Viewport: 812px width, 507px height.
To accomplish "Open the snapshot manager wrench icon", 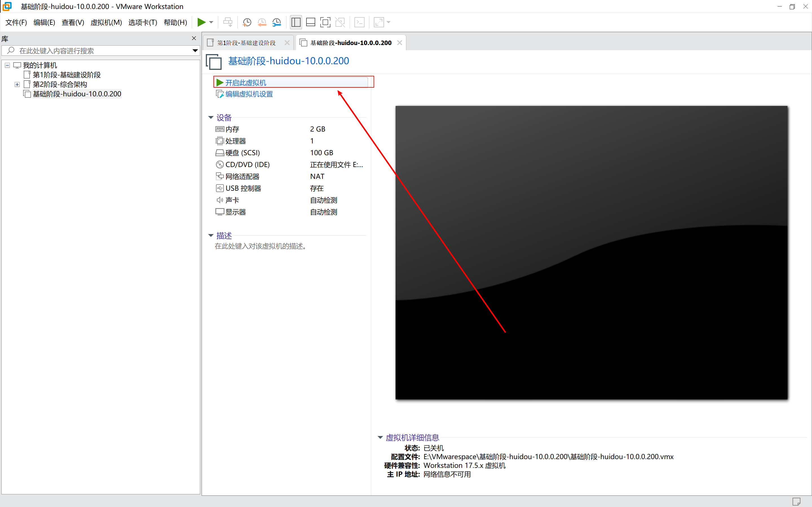I will click(x=277, y=23).
